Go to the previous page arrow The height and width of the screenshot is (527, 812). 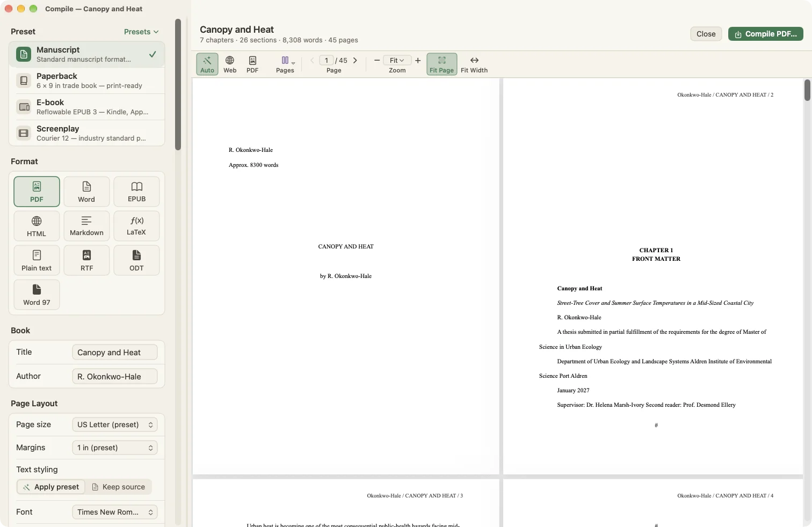312,61
